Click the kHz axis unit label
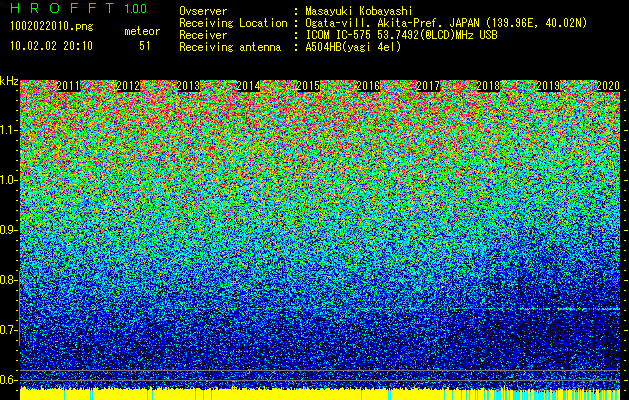The height and width of the screenshot is (400, 629). (x=9, y=81)
